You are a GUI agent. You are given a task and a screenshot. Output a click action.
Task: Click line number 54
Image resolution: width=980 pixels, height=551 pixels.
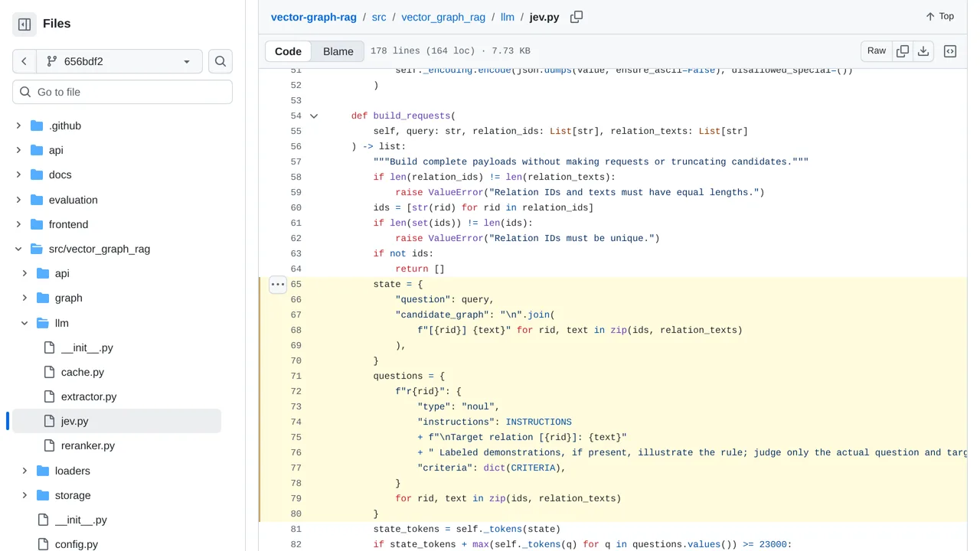[296, 116]
